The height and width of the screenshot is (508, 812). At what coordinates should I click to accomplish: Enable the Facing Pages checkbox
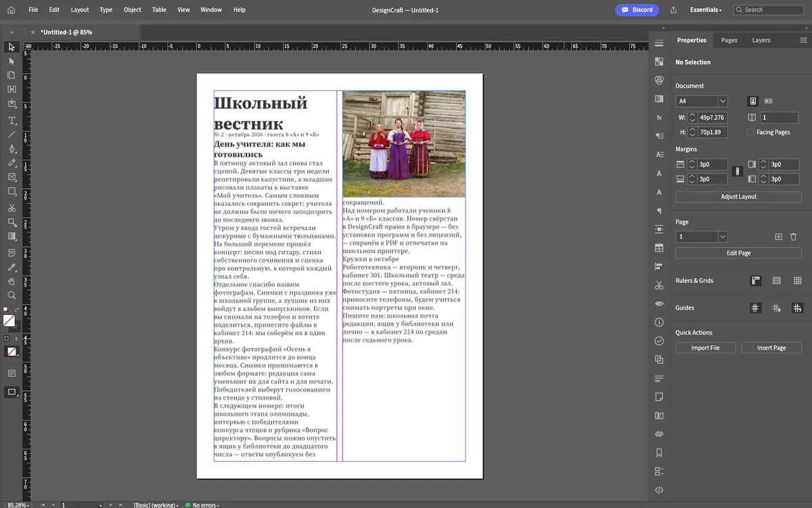[x=750, y=132]
